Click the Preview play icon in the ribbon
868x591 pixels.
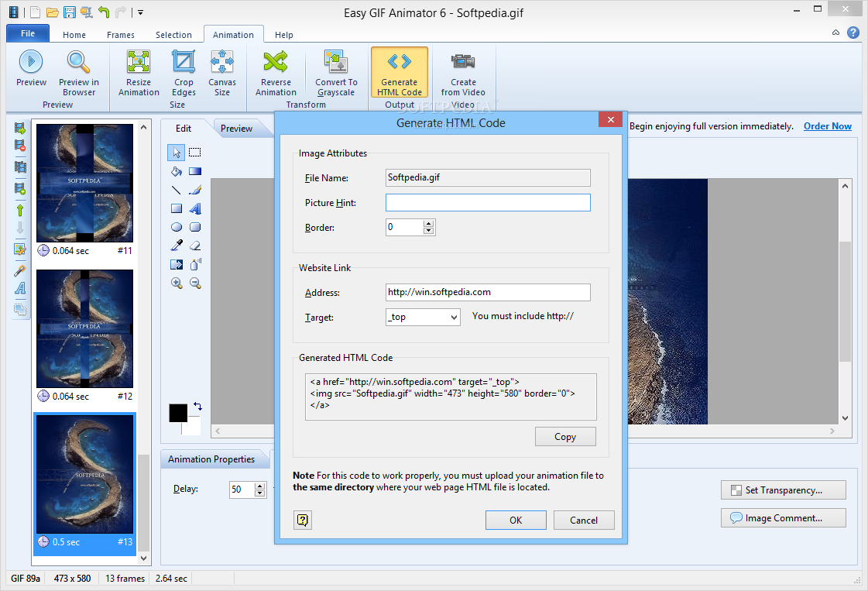tap(31, 61)
